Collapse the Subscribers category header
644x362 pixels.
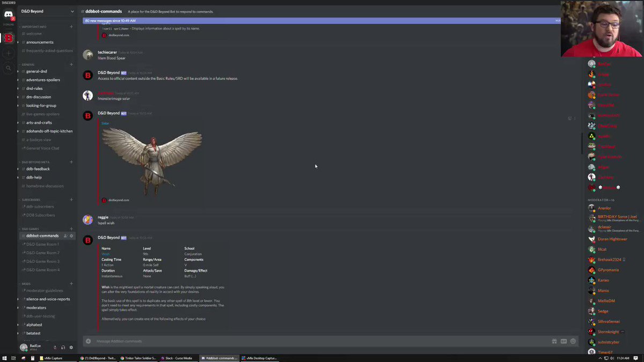(30, 200)
